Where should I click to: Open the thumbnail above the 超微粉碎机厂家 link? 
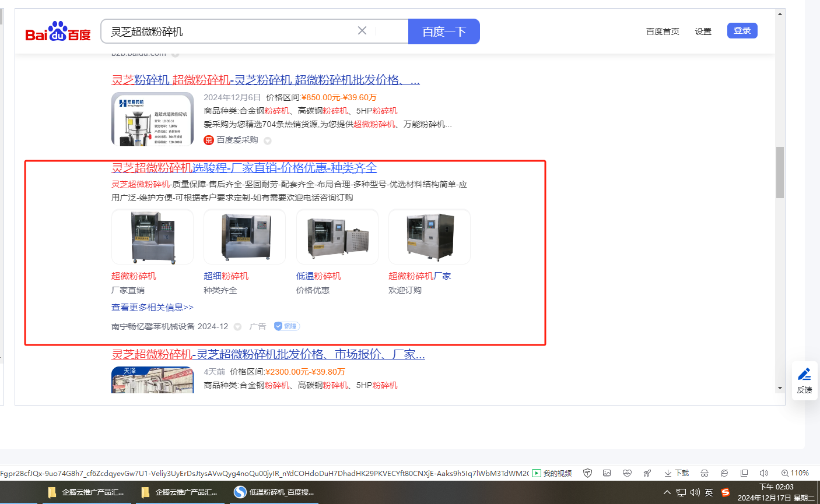(x=429, y=237)
